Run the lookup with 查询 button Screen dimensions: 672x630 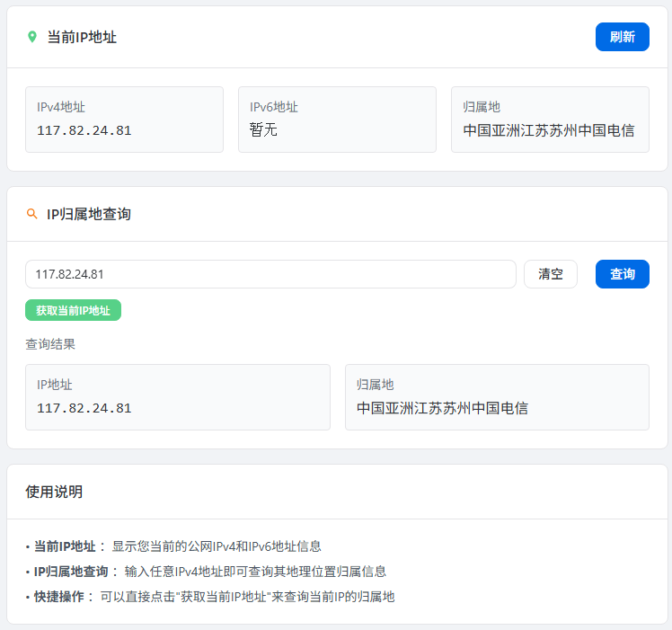click(622, 274)
